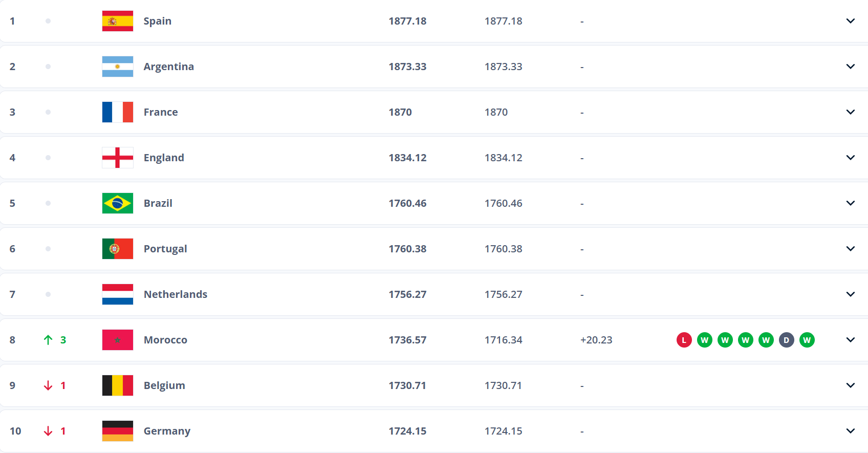Click the Spain flag icon
The height and width of the screenshot is (453, 868).
point(118,21)
